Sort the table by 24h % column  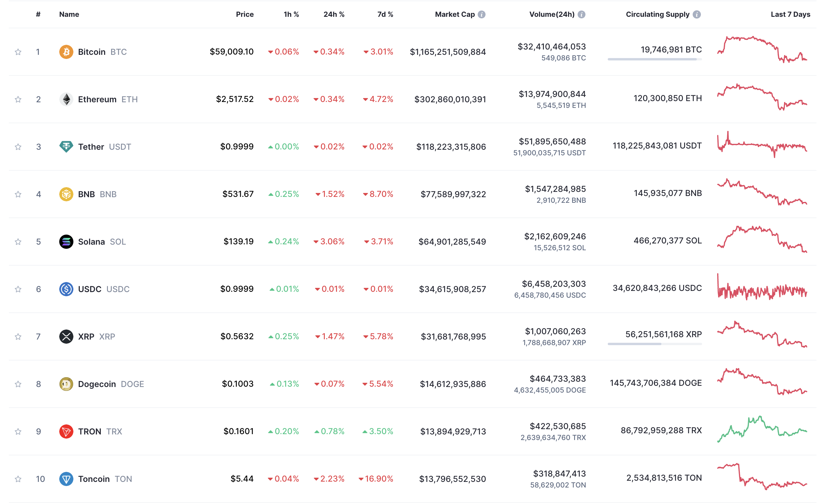tap(333, 14)
